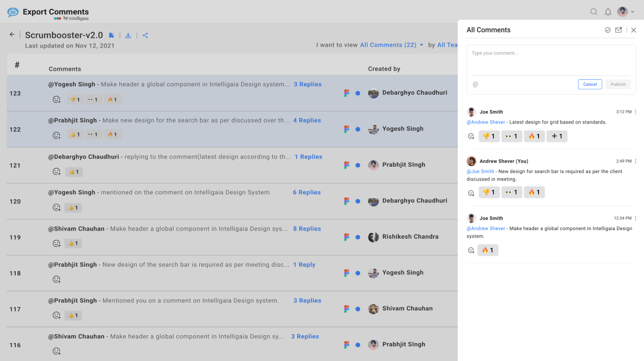Toggle fire reaction on row 122
The image size is (644, 361).
pos(112,134)
